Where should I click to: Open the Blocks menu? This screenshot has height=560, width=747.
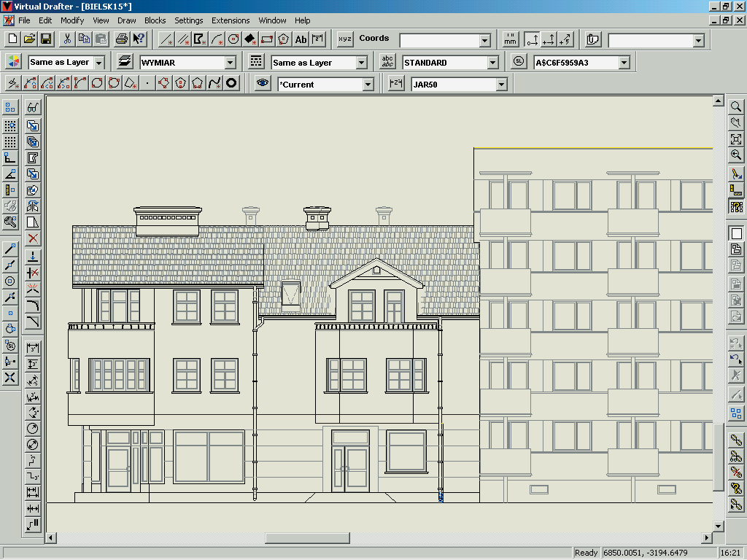(x=155, y=20)
